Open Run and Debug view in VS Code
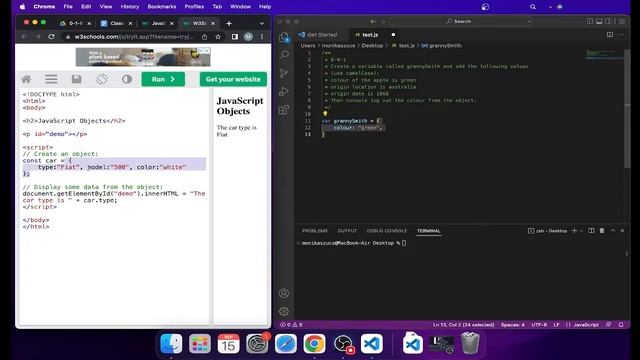The width and height of the screenshot is (640, 360). tap(284, 91)
